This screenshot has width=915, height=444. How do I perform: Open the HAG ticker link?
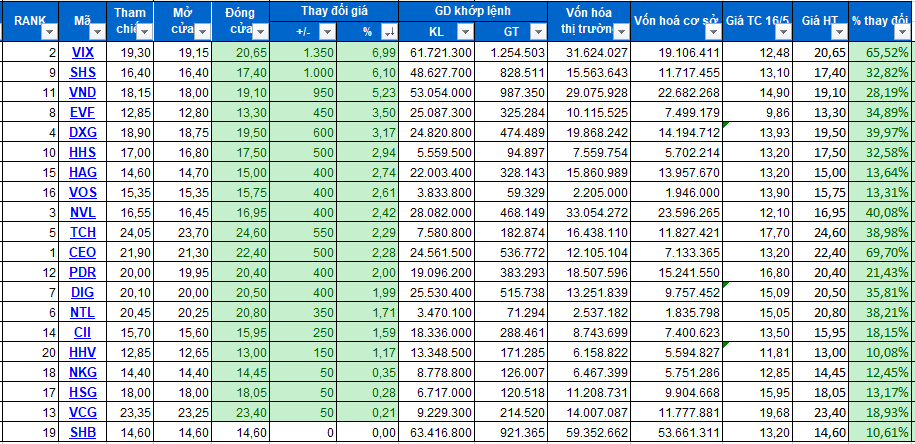(x=83, y=172)
